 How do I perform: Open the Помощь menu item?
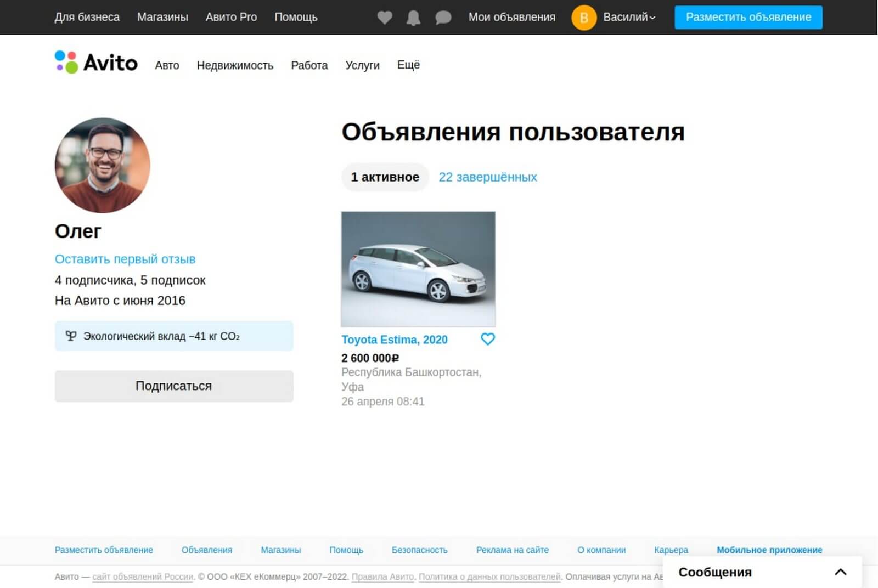296,17
